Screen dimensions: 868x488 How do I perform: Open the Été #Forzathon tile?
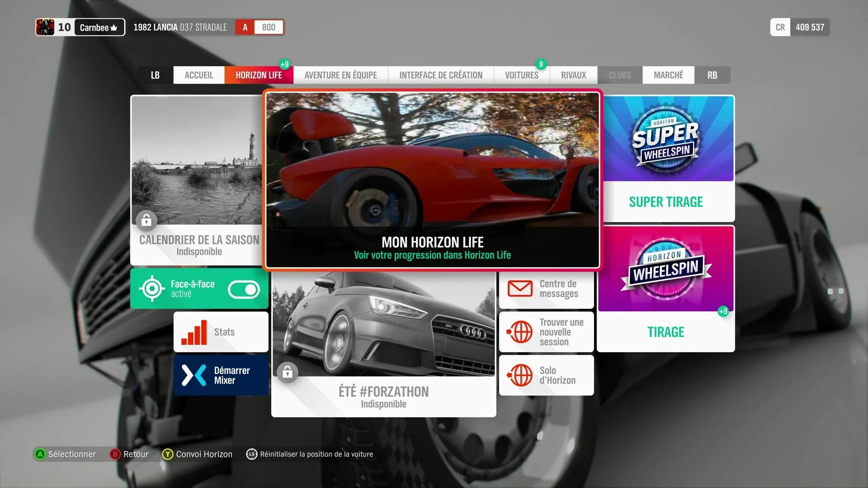tap(384, 344)
